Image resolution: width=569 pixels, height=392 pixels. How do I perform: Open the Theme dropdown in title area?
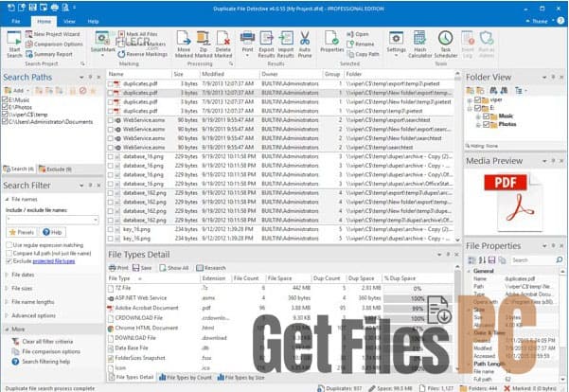pyautogui.click(x=540, y=22)
